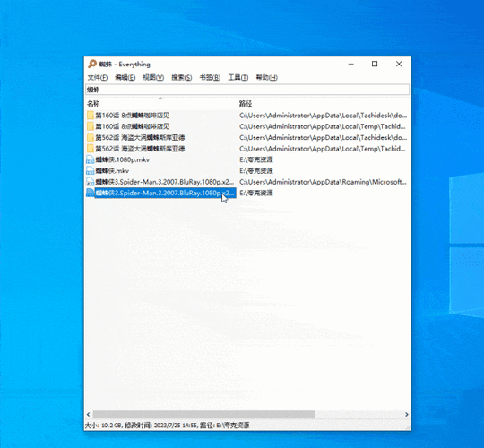Click the horizontal scrollbar left arrow

[x=88, y=414]
